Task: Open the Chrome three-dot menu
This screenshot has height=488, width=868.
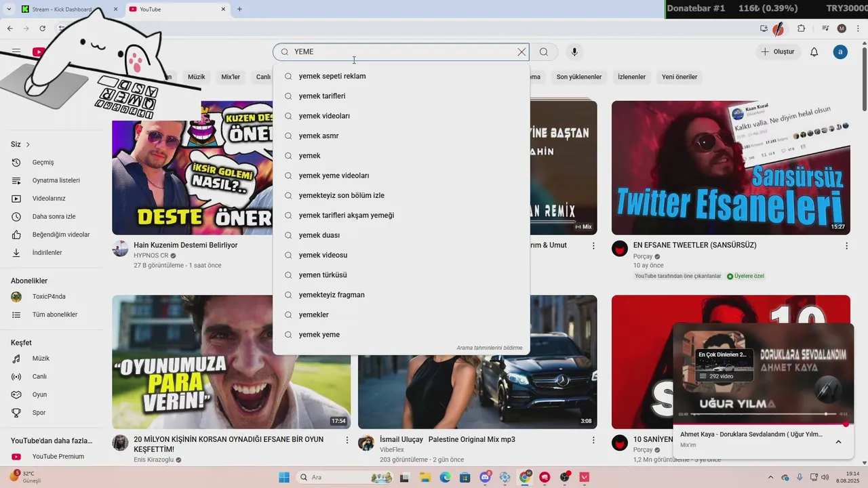Action: 857,28
